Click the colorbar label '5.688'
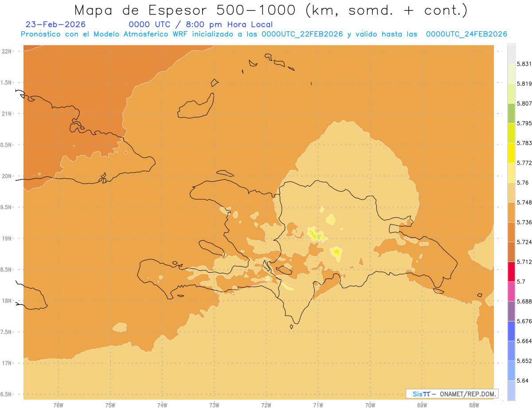 coord(524,301)
